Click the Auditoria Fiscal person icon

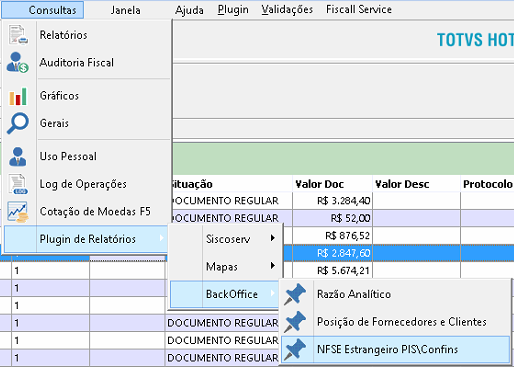coord(17,62)
